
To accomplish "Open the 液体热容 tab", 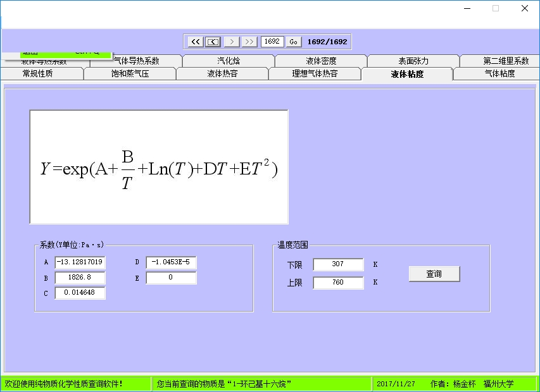I will pyautogui.click(x=222, y=73).
